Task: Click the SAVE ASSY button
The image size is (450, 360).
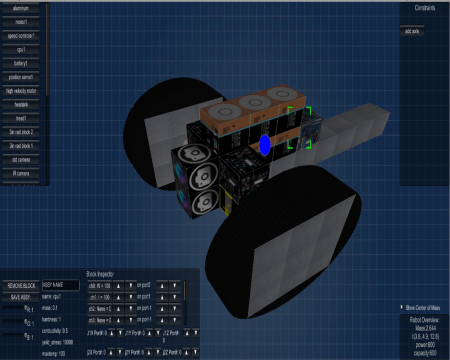Action: pos(21,297)
